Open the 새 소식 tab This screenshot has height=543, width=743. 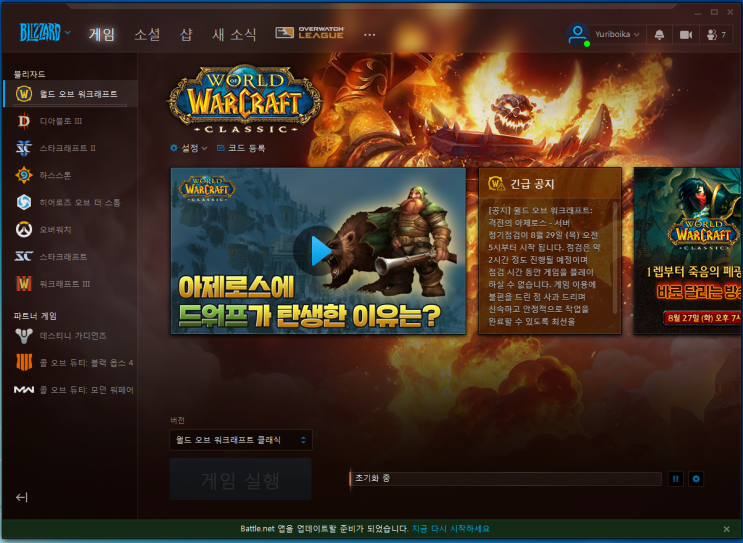coord(234,34)
